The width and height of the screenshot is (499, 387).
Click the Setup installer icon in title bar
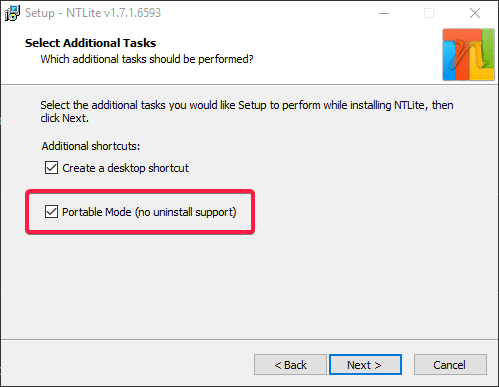[x=12, y=13]
